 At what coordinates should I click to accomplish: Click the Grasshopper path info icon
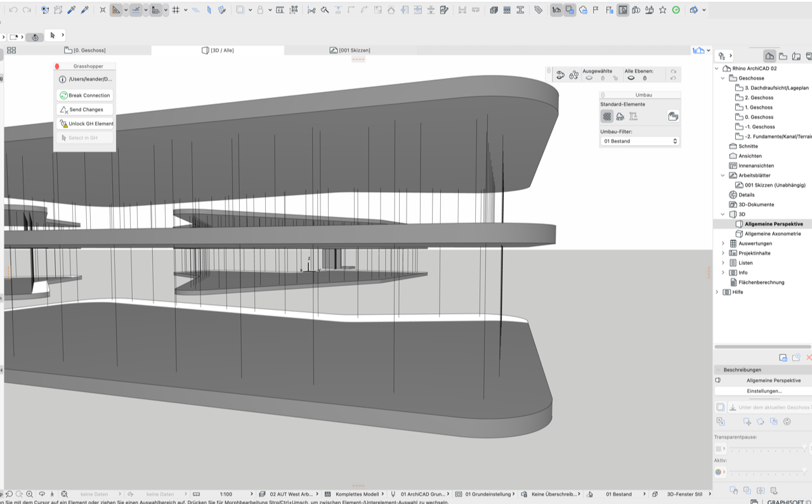coord(62,79)
